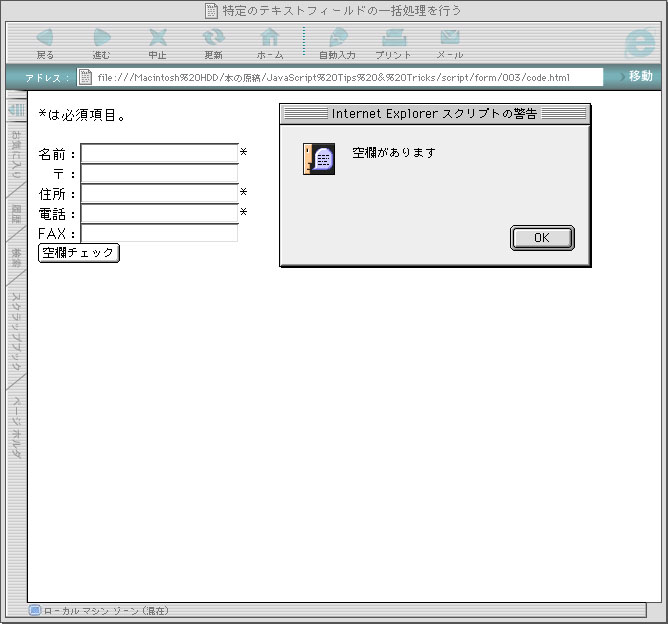Open the 履歴 (History) sidebar tab

(x=16, y=212)
